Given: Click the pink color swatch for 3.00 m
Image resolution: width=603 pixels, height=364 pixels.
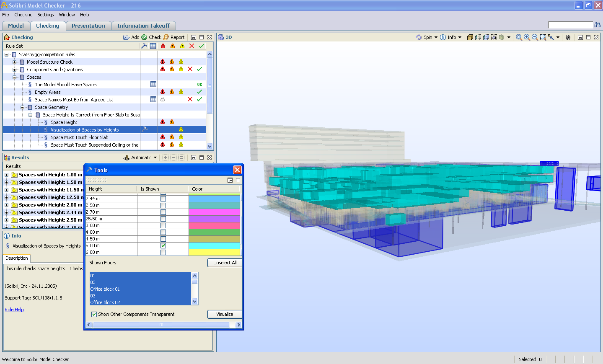Looking at the screenshot, I should pyautogui.click(x=214, y=225).
